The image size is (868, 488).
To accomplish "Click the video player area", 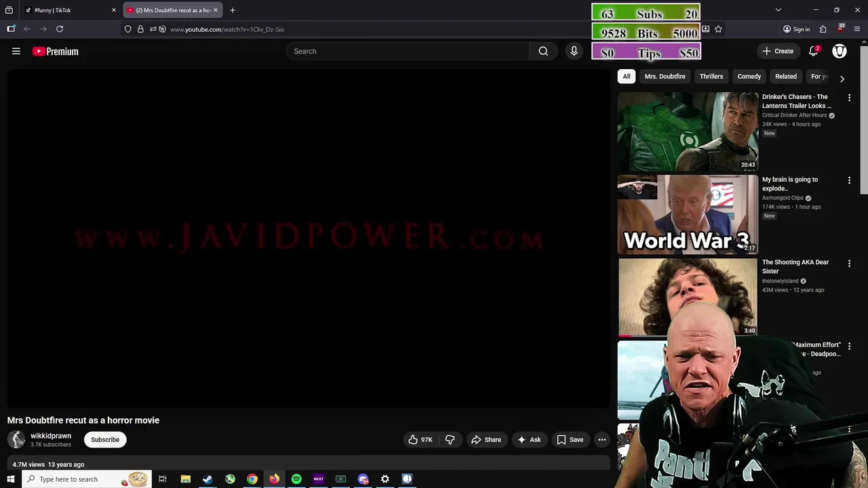I will pos(309,239).
